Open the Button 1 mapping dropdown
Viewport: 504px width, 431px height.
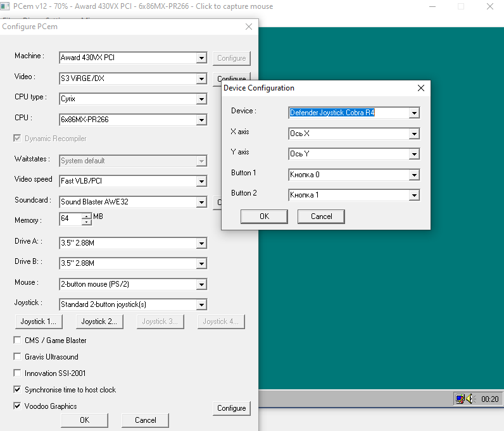(414, 175)
